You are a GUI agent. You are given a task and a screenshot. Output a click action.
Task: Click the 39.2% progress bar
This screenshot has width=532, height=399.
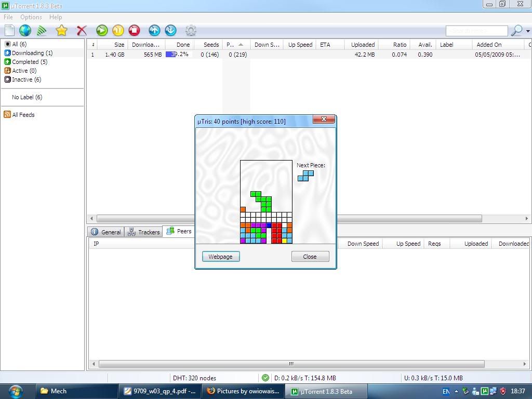click(179, 54)
